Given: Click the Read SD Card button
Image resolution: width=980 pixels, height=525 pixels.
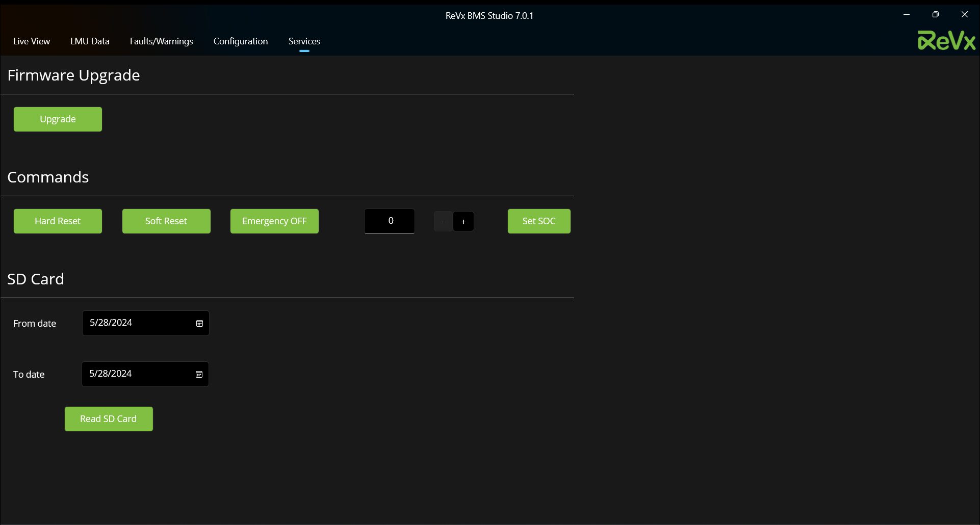Looking at the screenshot, I should pos(109,419).
